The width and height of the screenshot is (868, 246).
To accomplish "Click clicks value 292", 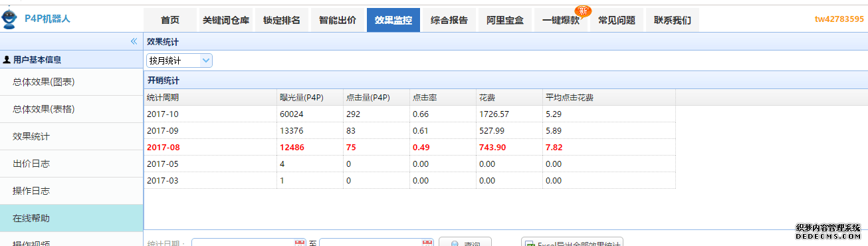I will tap(353, 114).
